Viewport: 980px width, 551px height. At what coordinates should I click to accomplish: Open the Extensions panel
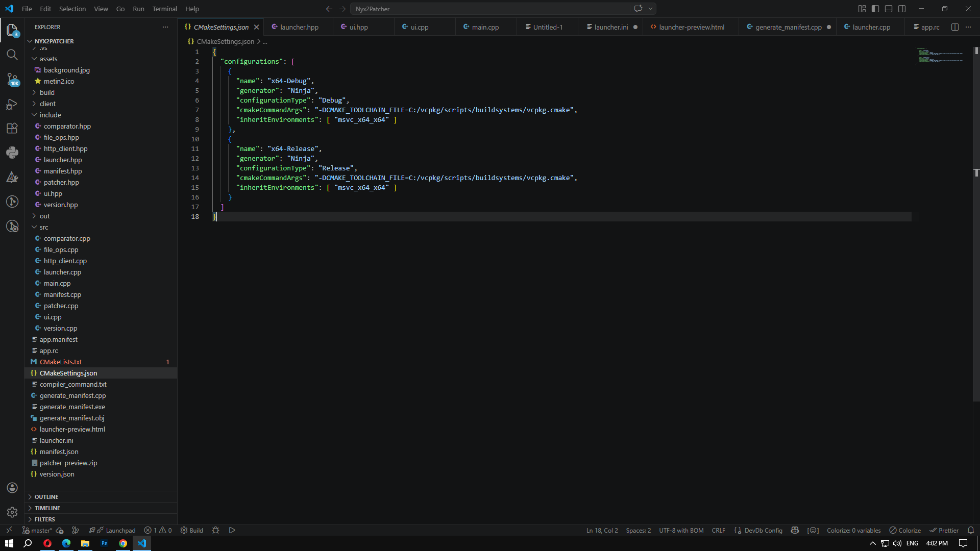coord(12,128)
